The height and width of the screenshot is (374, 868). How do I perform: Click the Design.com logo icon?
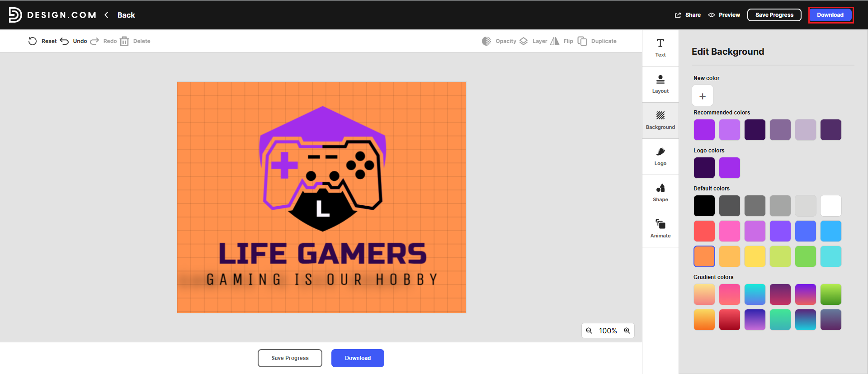tap(15, 15)
